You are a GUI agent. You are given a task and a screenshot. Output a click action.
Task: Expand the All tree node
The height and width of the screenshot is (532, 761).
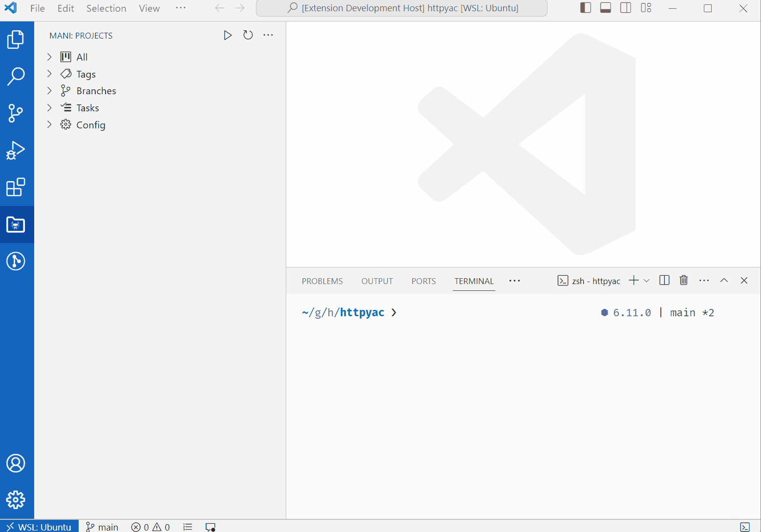click(x=49, y=57)
